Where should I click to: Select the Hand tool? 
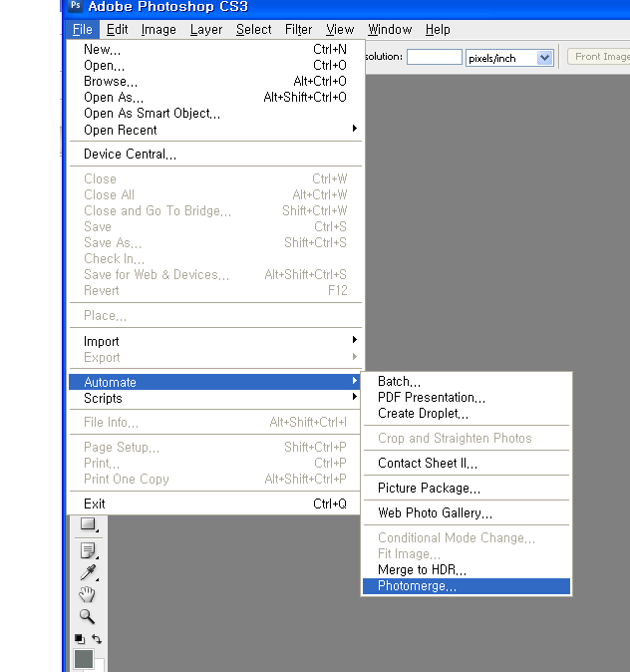pyautogui.click(x=87, y=595)
